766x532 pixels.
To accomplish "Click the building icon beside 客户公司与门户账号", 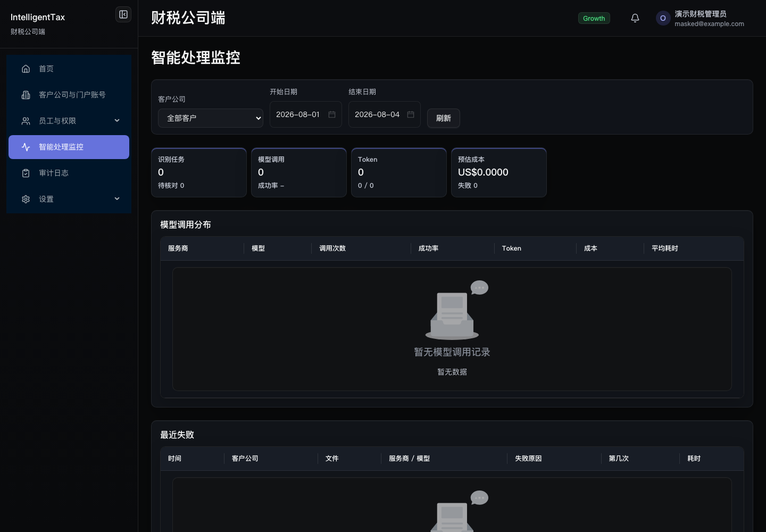I will [x=26, y=95].
